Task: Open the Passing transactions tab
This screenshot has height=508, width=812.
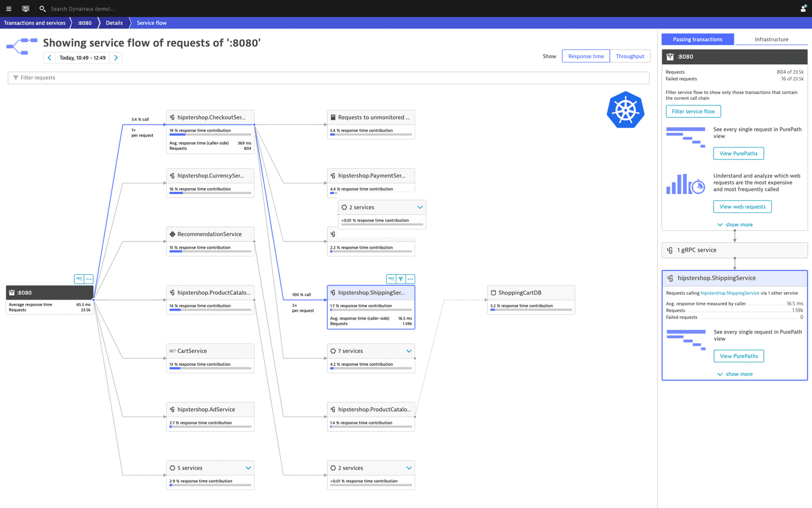Action: coord(697,39)
